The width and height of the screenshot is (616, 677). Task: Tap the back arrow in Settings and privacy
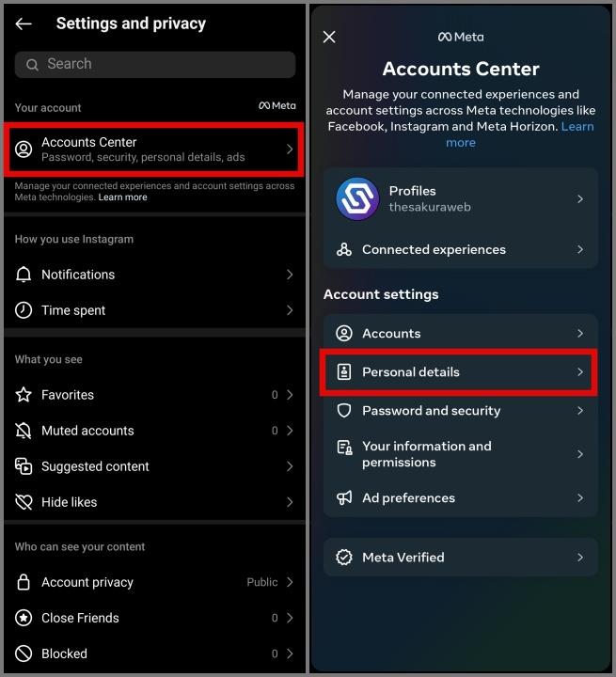click(24, 24)
